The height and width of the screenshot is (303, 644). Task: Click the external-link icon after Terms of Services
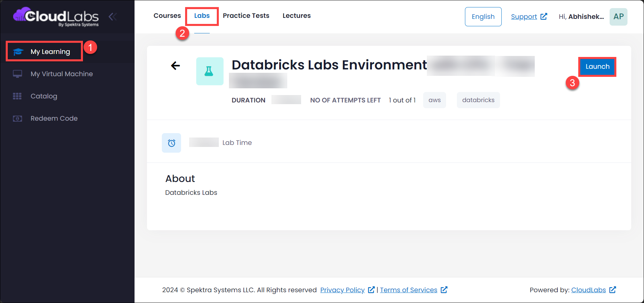[444, 290]
